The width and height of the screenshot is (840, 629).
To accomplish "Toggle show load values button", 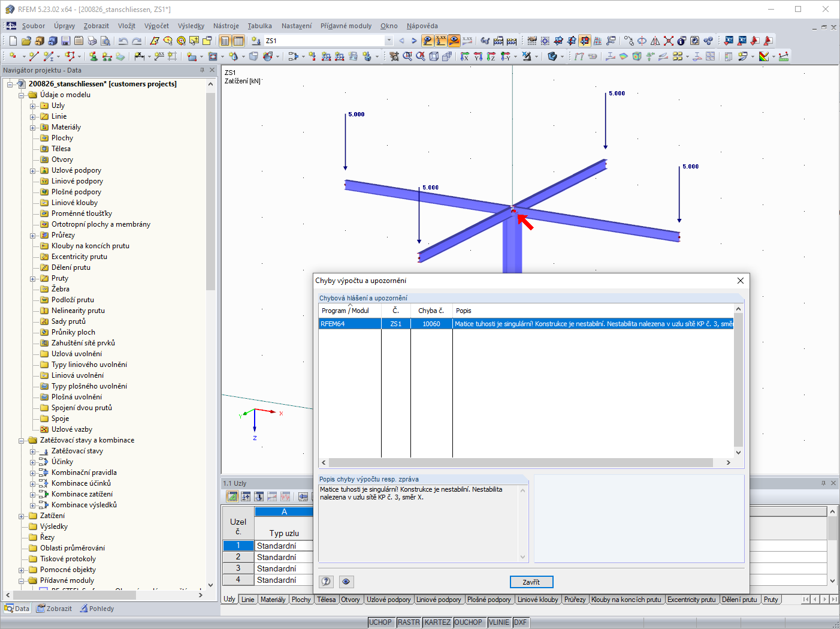I will [x=441, y=41].
